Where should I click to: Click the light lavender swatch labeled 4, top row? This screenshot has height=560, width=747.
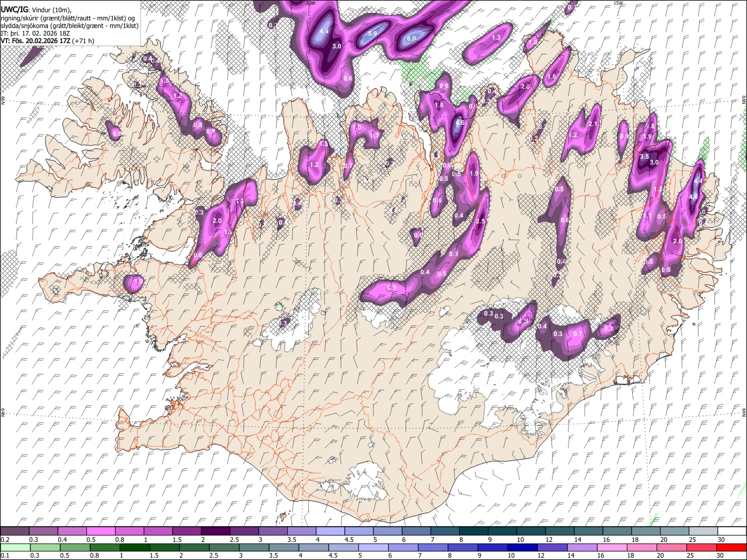click(330, 531)
